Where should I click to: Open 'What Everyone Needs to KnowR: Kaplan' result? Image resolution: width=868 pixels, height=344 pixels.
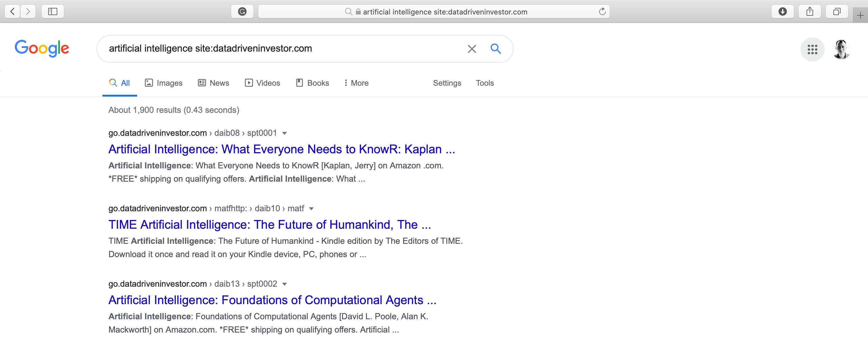[282, 149]
